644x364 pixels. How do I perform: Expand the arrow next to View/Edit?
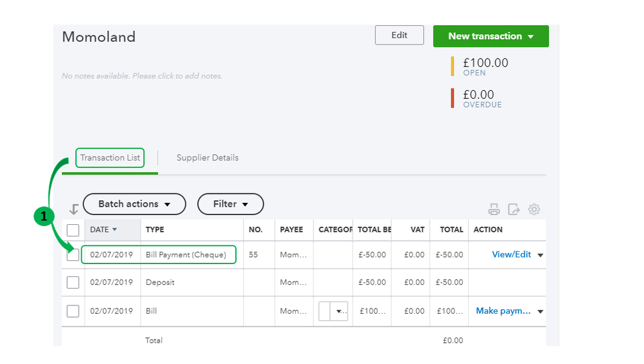tap(540, 255)
